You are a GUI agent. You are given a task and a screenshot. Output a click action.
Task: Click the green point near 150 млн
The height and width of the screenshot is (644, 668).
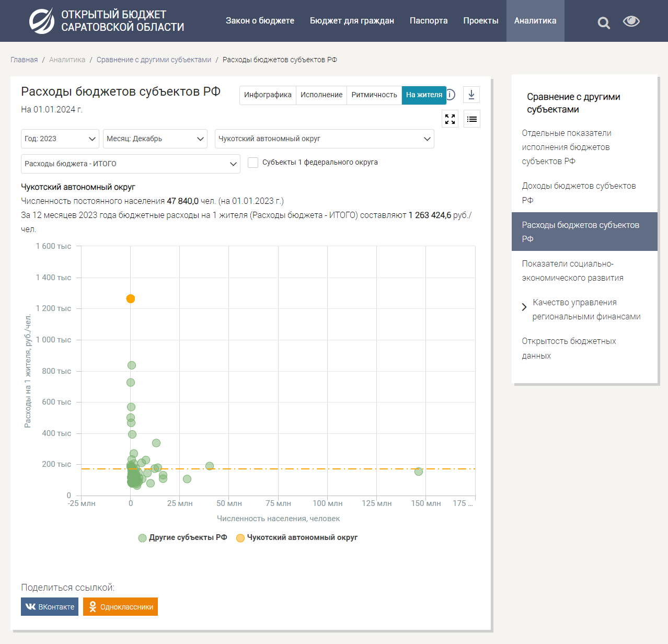point(419,471)
